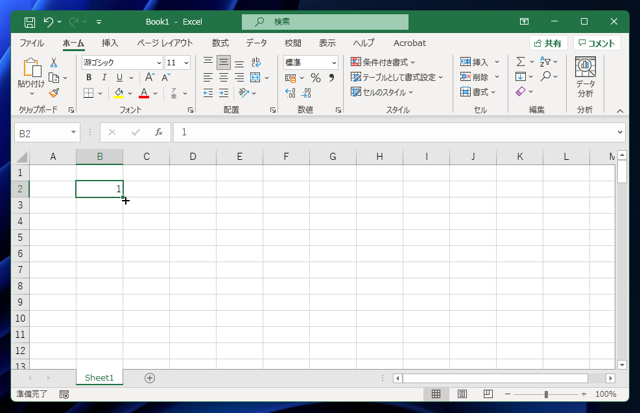Switch to the 表示 tab

click(327, 43)
